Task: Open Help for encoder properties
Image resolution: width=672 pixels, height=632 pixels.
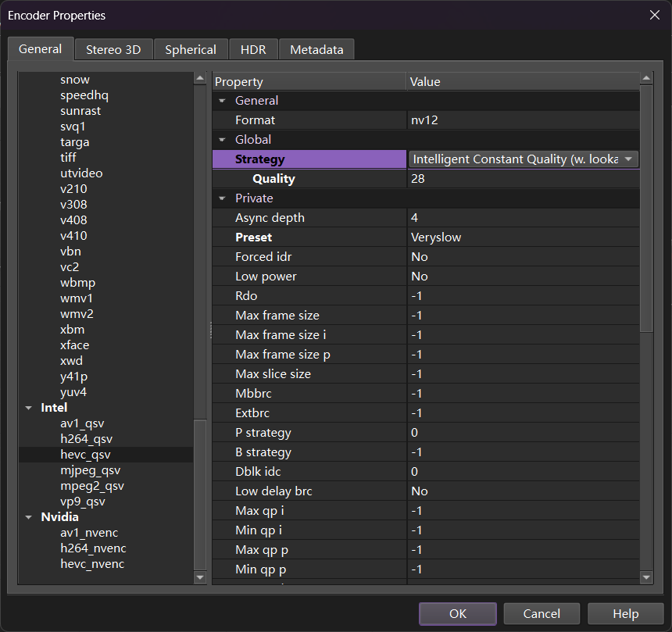Action: (625, 614)
